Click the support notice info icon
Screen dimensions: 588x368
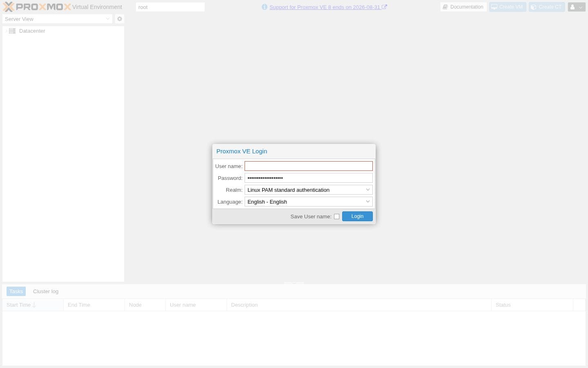264,7
